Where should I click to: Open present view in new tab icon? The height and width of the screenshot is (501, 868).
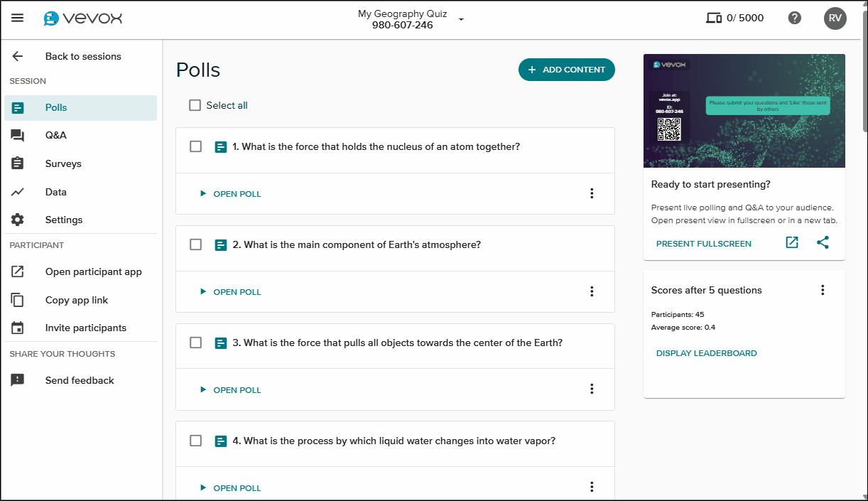point(792,243)
